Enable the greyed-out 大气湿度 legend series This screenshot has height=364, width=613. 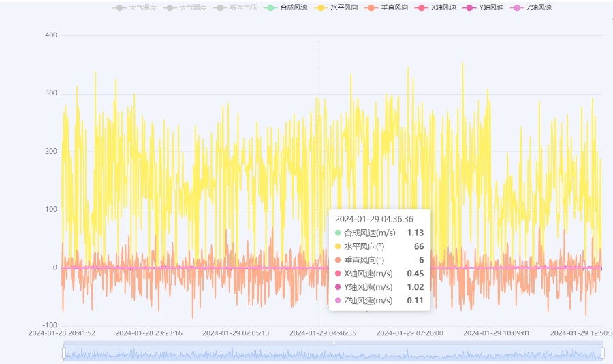[193, 7]
